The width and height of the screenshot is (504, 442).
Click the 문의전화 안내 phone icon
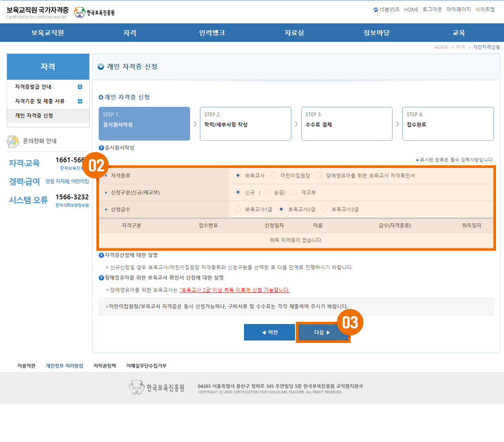[x=13, y=141]
